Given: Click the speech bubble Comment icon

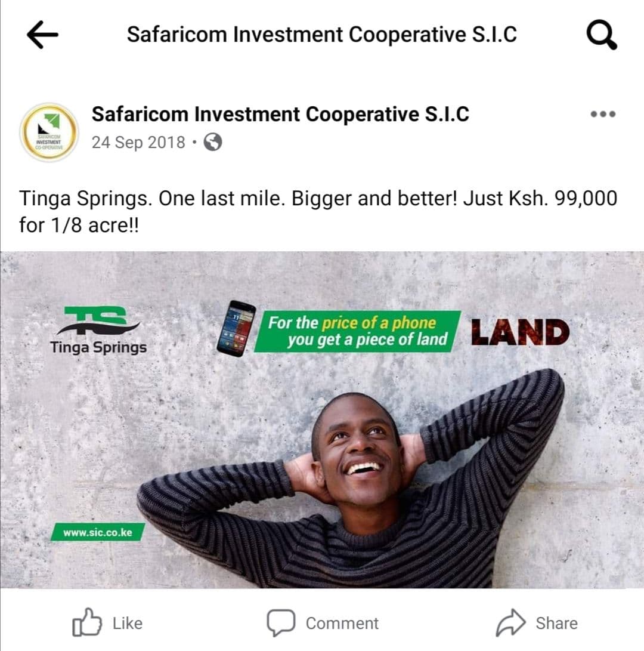Looking at the screenshot, I should pyautogui.click(x=281, y=623).
